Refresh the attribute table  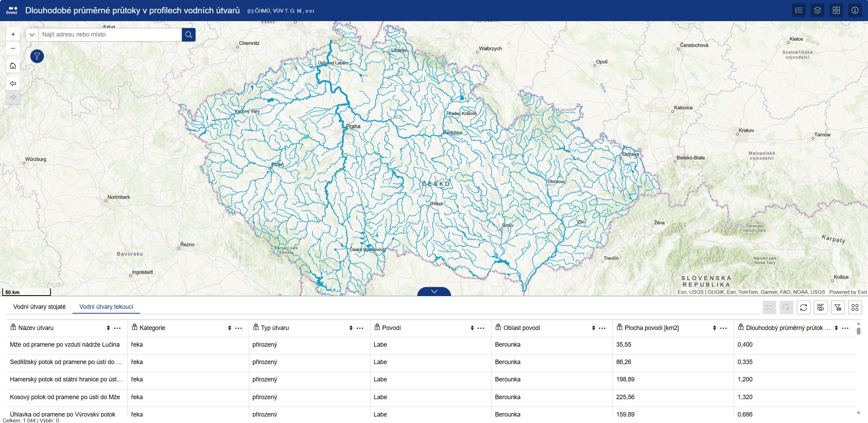coord(804,307)
